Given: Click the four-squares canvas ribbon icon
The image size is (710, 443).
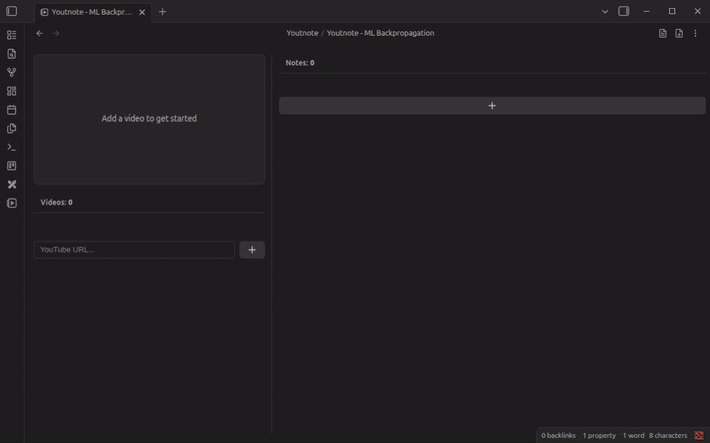Looking at the screenshot, I should (12, 91).
